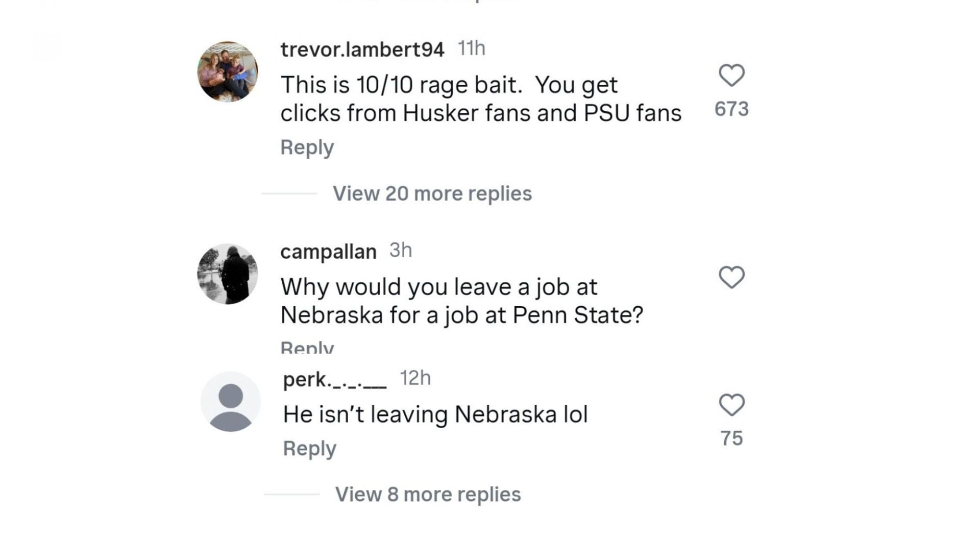Reply to trevor.lambert94's rage bait comment

(x=307, y=147)
